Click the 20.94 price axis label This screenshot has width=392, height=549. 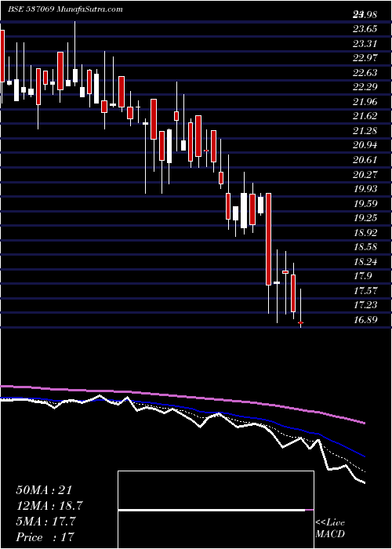click(365, 145)
